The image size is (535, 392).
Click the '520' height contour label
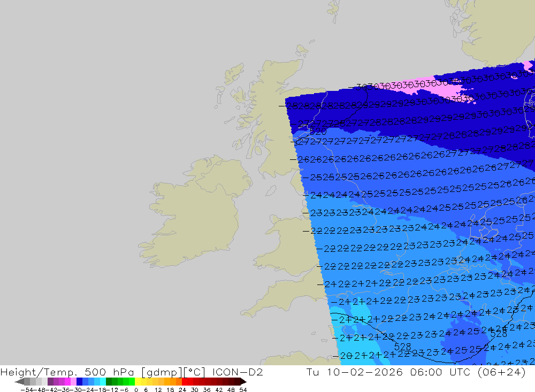[x=318, y=132]
